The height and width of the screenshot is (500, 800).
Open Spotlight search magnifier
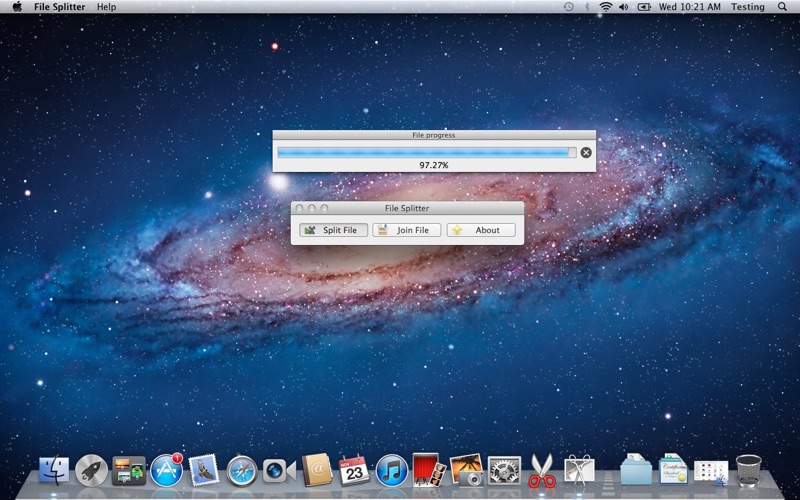[x=782, y=7]
